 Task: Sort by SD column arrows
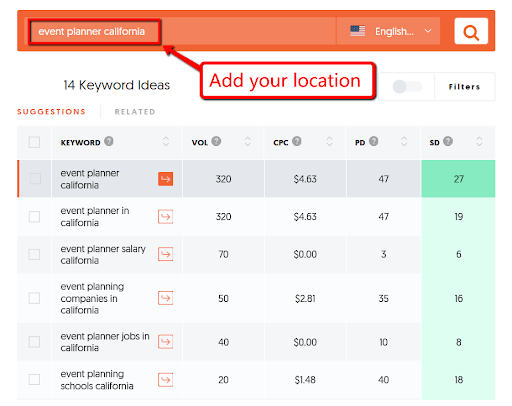click(x=479, y=142)
